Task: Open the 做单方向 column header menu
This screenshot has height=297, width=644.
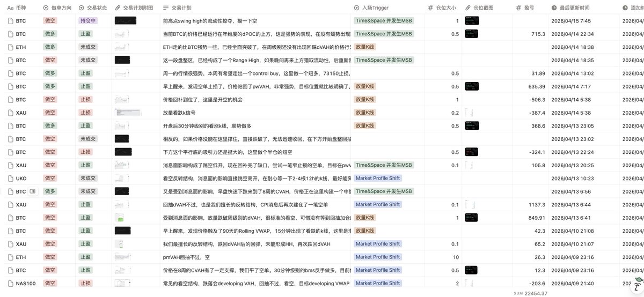Action: (x=58, y=8)
